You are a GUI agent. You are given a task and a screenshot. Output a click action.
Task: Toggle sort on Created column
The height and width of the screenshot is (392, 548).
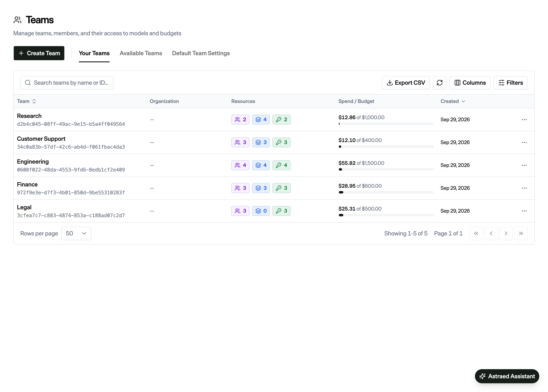(x=453, y=101)
